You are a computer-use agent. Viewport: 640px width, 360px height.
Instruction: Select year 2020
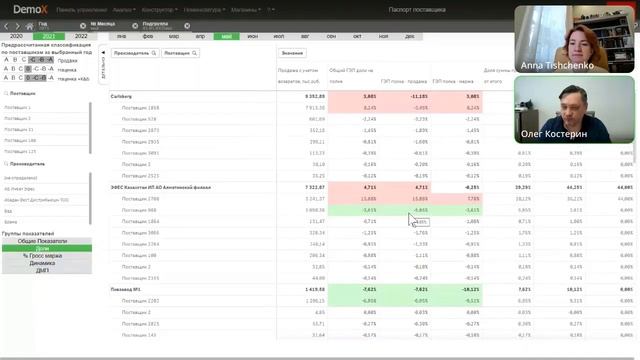tap(16, 36)
